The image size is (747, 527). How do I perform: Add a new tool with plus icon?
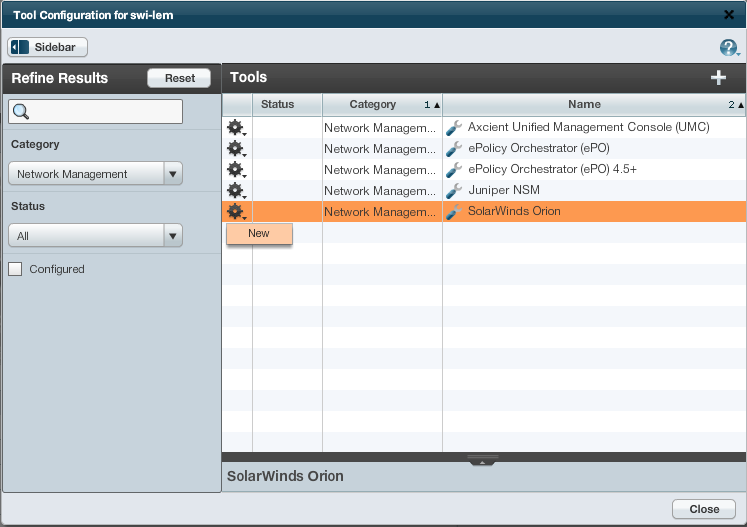pos(718,78)
